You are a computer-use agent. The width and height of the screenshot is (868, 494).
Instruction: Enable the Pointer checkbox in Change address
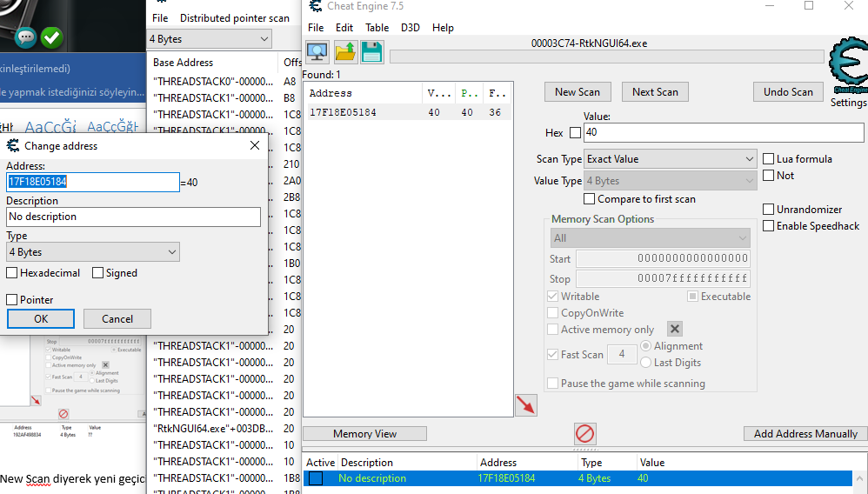coord(11,299)
